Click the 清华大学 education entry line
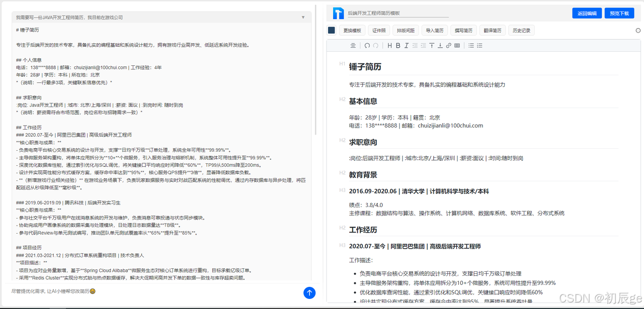The height and width of the screenshot is (309, 644). pos(419,191)
